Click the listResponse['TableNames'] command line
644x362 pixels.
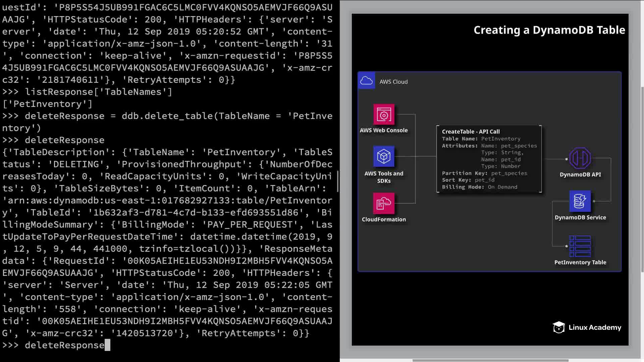98,92
